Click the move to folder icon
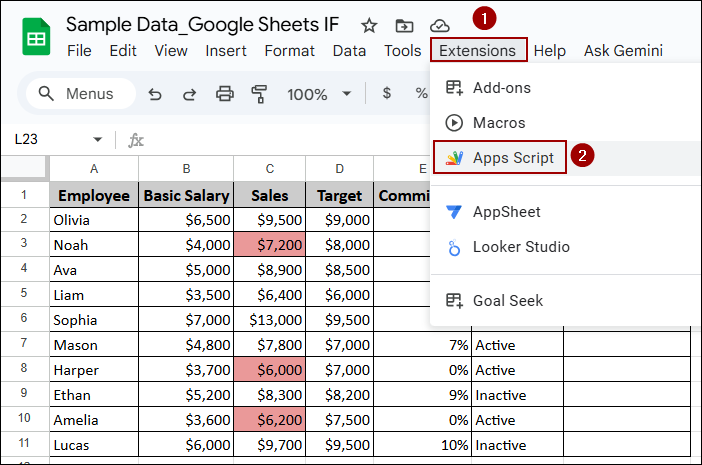The width and height of the screenshot is (702, 465). coord(404,26)
